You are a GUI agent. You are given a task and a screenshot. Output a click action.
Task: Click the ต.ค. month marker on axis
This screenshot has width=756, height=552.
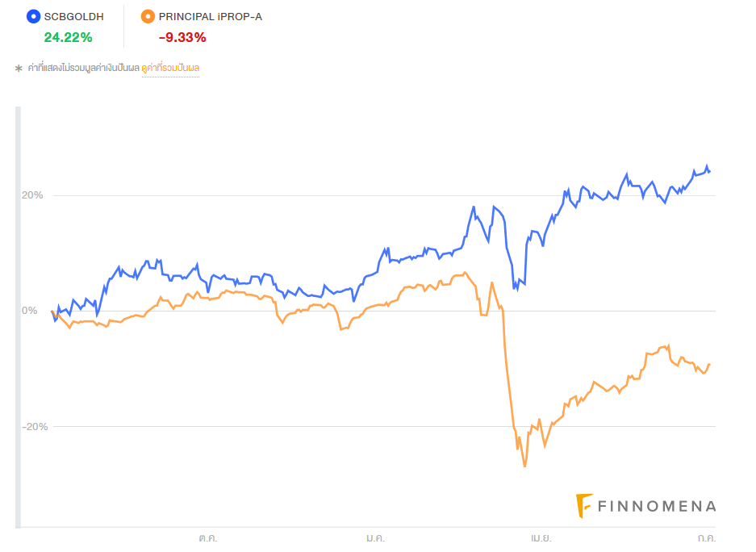point(207,537)
